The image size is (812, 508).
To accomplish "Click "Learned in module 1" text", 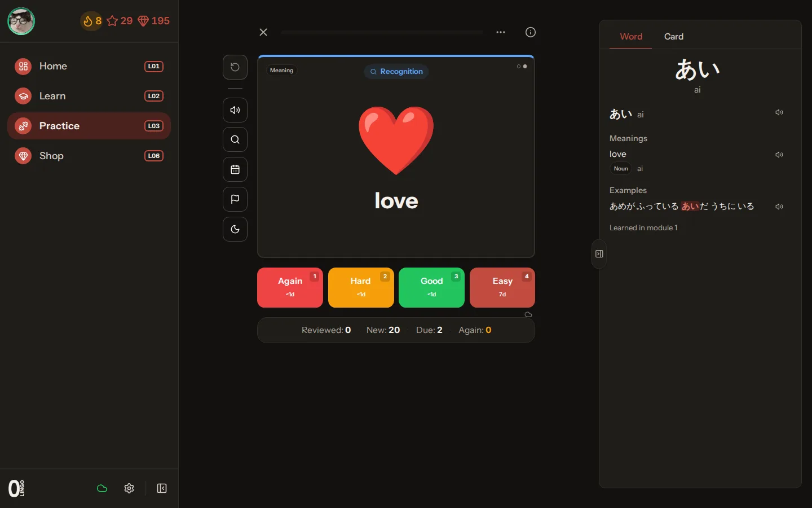I will click(x=643, y=228).
